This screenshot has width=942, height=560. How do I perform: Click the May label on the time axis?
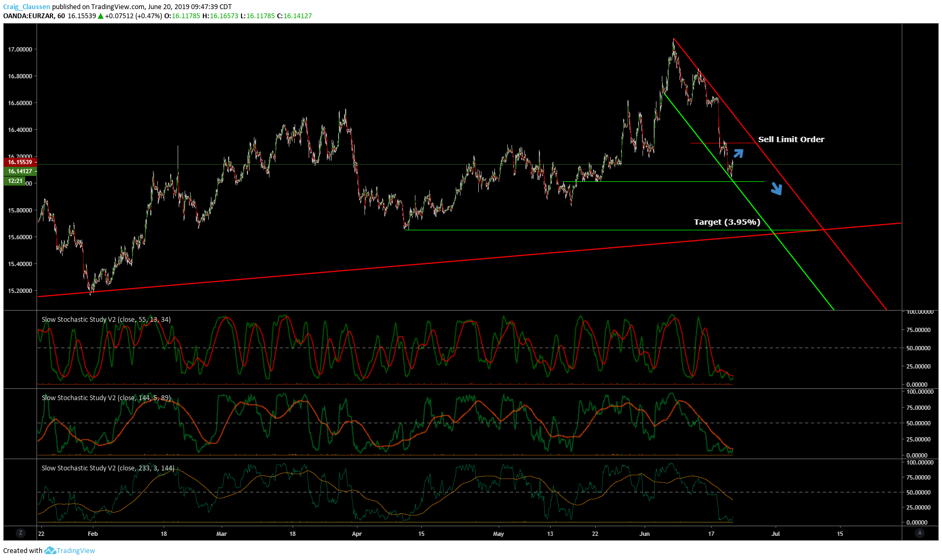[x=499, y=534]
